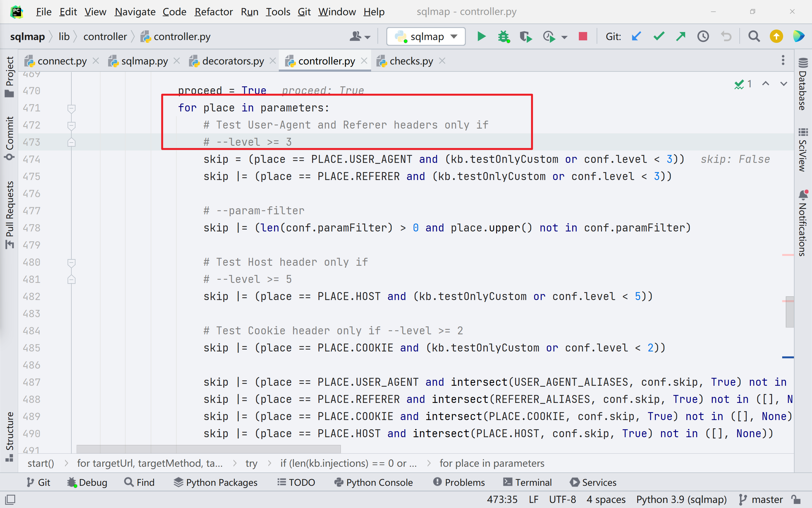Collapse the for-loop fold at line 471

(71, 108)
